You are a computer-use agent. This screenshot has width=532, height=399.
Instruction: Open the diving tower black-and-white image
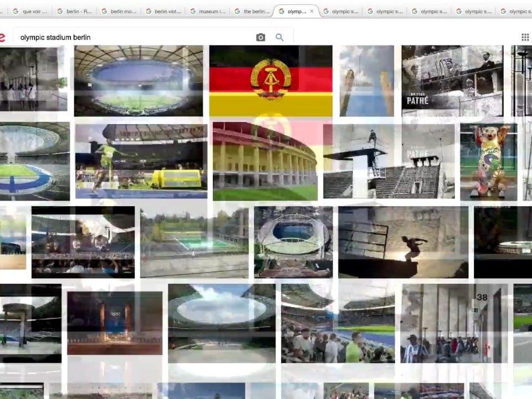[388, 161]
